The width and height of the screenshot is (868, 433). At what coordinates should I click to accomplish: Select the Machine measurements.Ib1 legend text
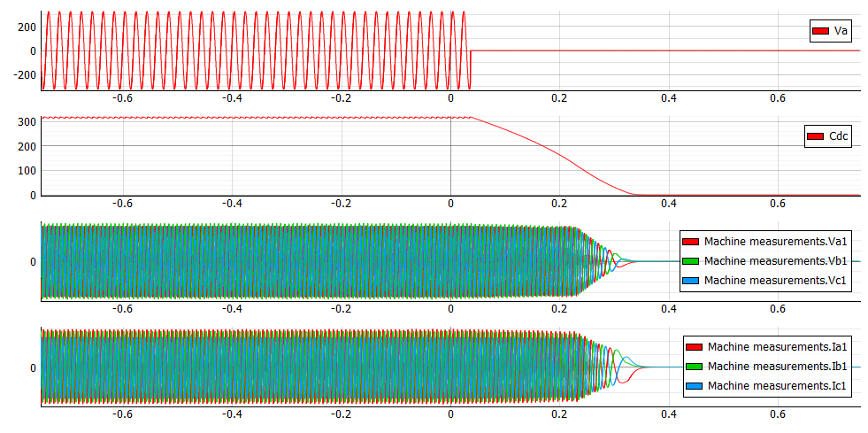778,366
